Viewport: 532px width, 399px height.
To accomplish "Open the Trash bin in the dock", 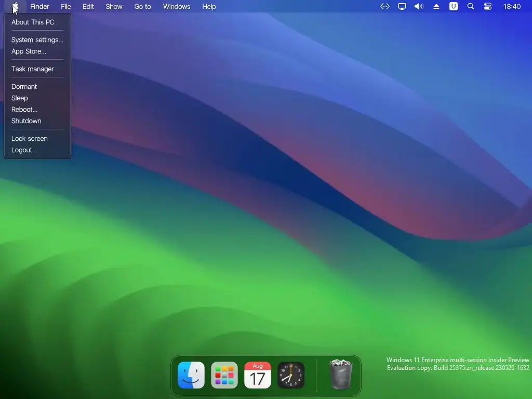I will point(341,374).
